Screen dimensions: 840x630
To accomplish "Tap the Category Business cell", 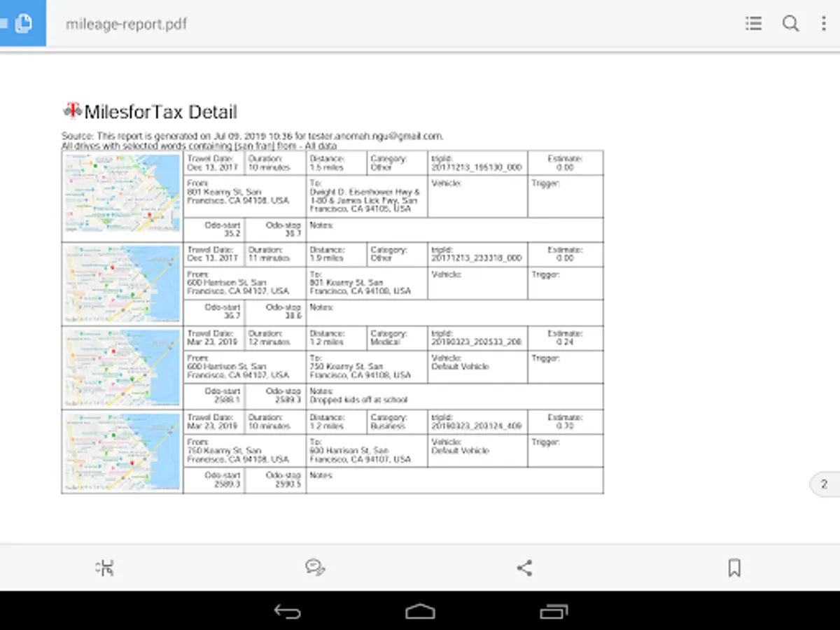I will [397, 422].
